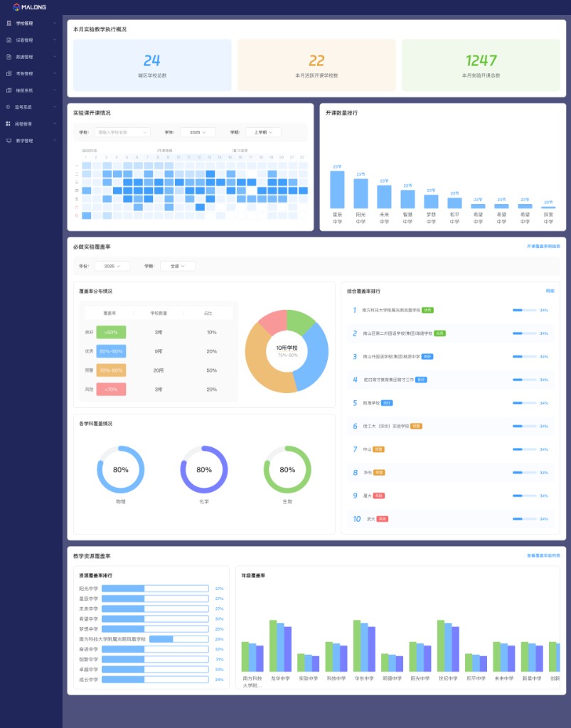Open the 教学管理 menu item

(x=31, y=141)
